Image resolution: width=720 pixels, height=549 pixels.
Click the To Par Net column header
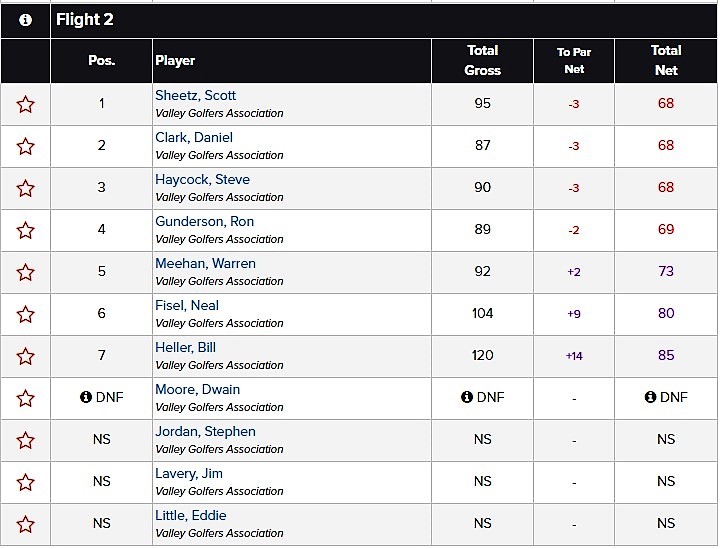574,60
